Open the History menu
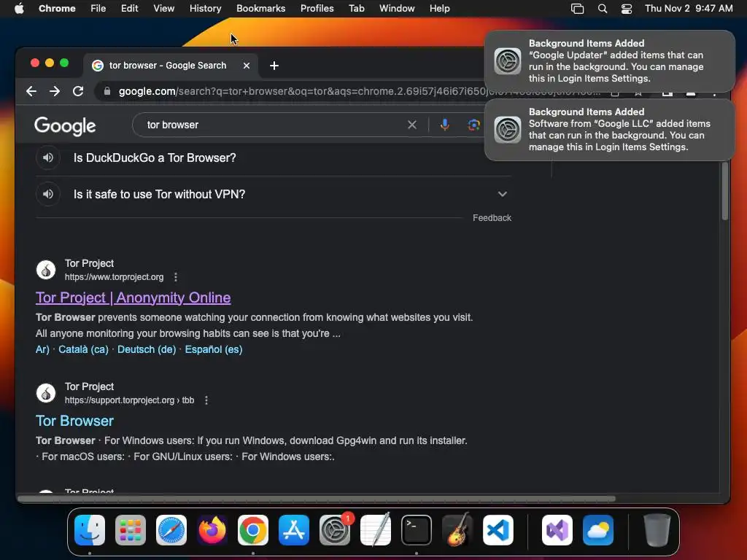747x560 pixels. (205, 8)
